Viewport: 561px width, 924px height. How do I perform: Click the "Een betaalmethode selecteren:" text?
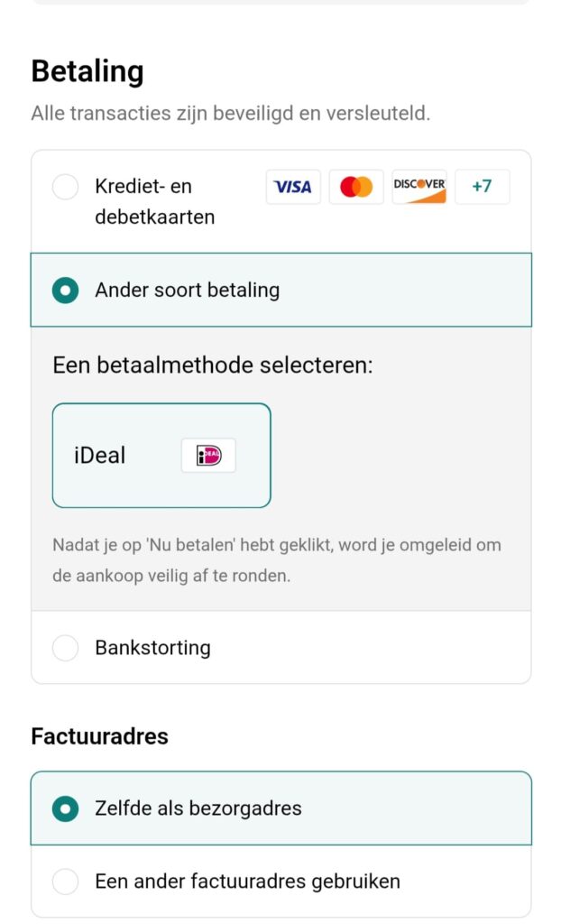click(213, 365)
